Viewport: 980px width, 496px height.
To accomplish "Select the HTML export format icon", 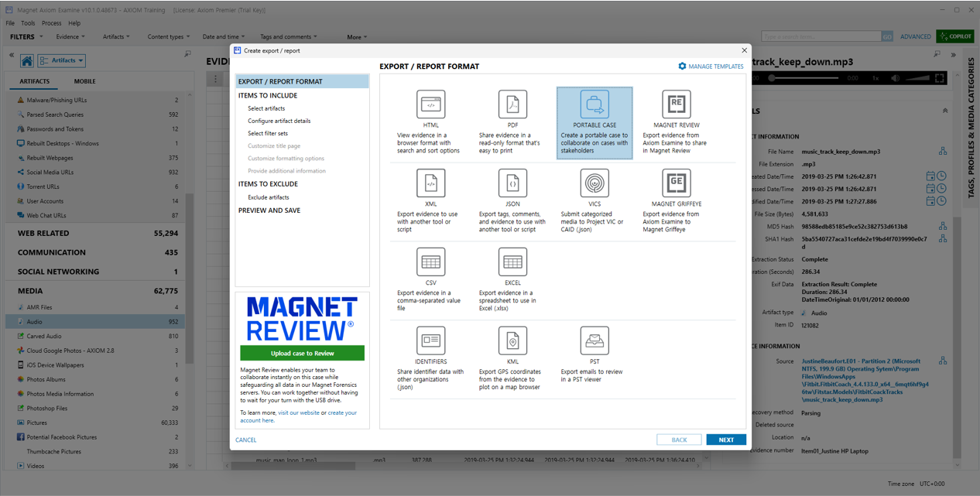I will tap(431, 104).
